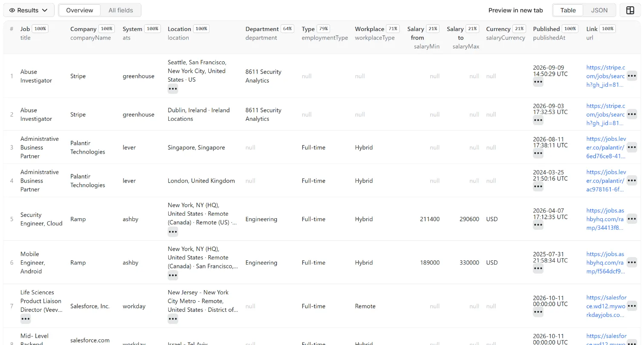This screenshot has width=644, height=345.
Task: Click 'London, United Kingdom' location cell
Action: tap(201, 181)
